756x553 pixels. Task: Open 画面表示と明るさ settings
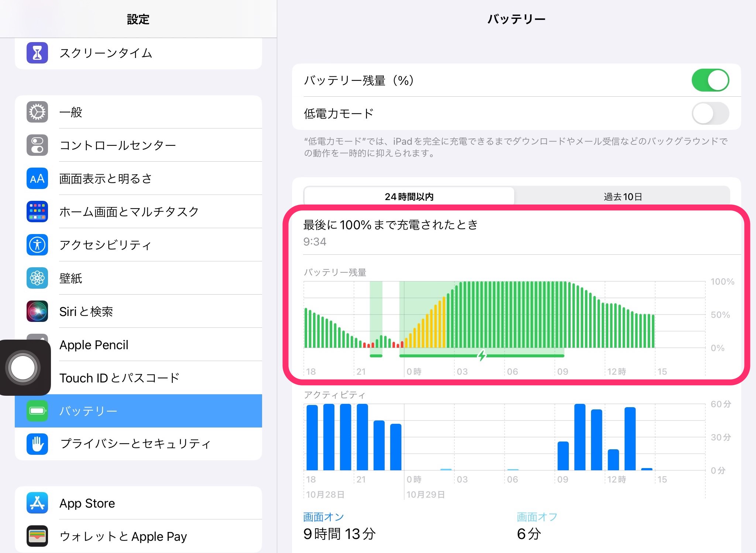[x=138, y=178]
